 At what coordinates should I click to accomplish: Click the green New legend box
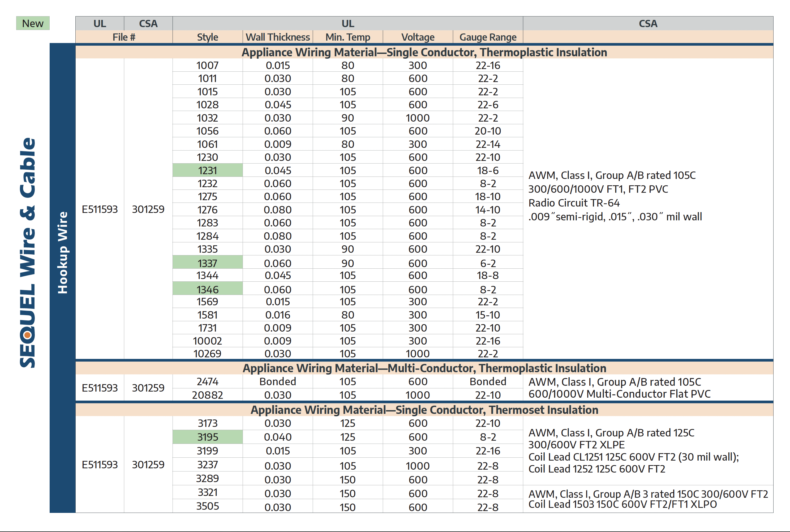(33, 23)
